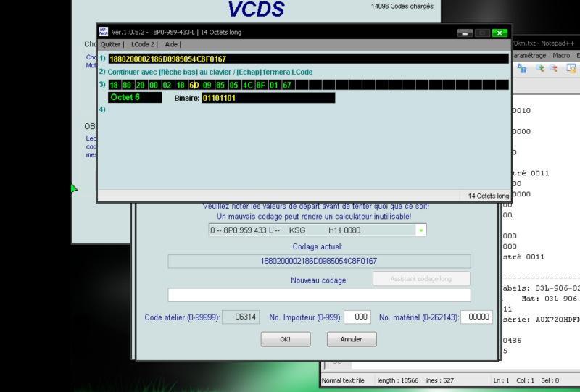Click the 'Continuer avec [flèche bas]' instruction text

[210, 72]
